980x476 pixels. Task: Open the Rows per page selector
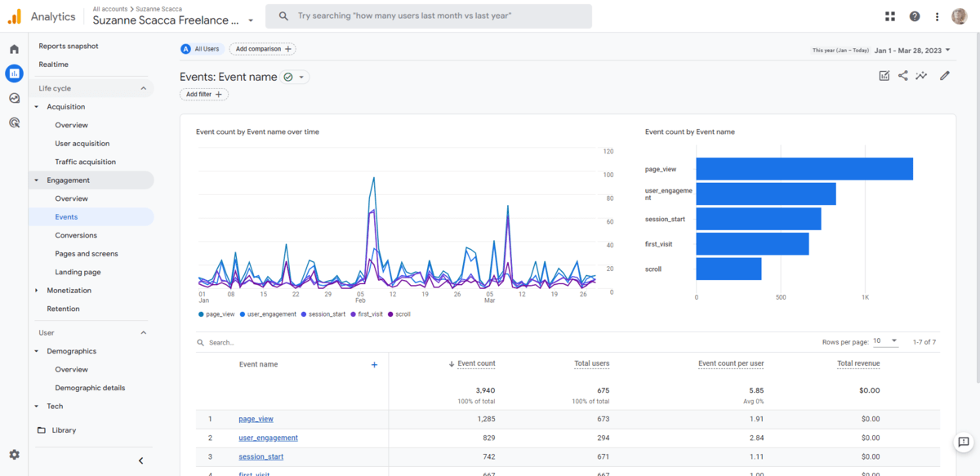(884, 342)
